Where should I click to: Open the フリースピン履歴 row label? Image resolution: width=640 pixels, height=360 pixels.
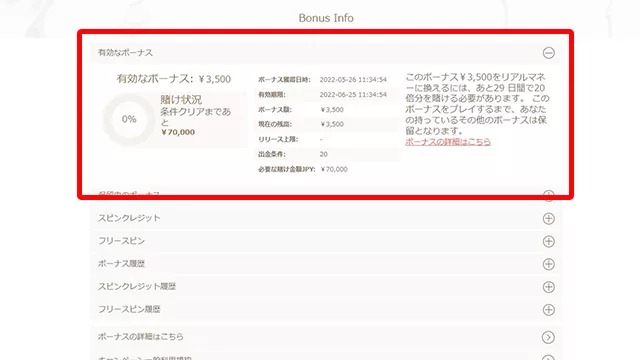click(129, 309)
